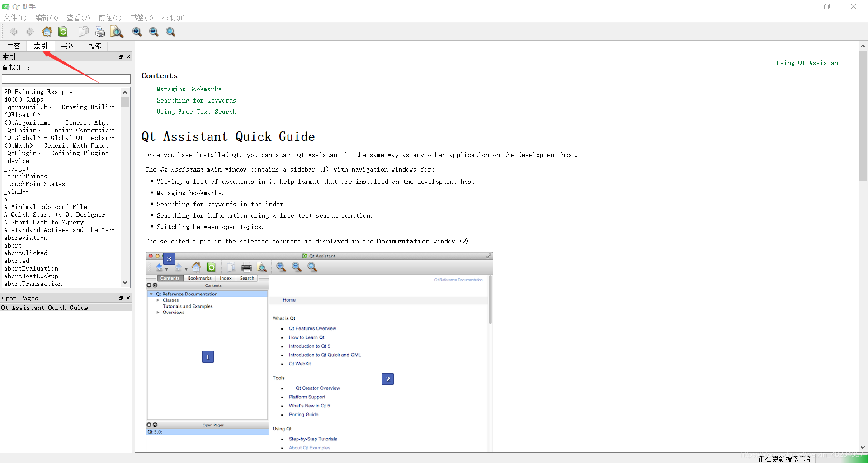Close the Open Pages panel

point(128,298)
